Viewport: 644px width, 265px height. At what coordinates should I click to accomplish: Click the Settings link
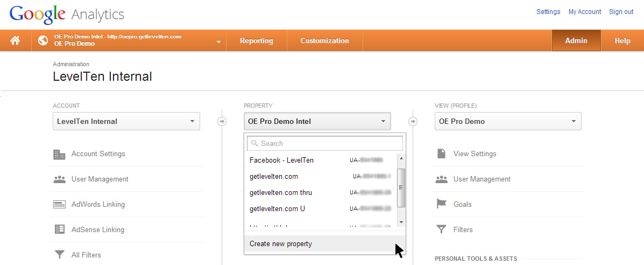[548, 12]
